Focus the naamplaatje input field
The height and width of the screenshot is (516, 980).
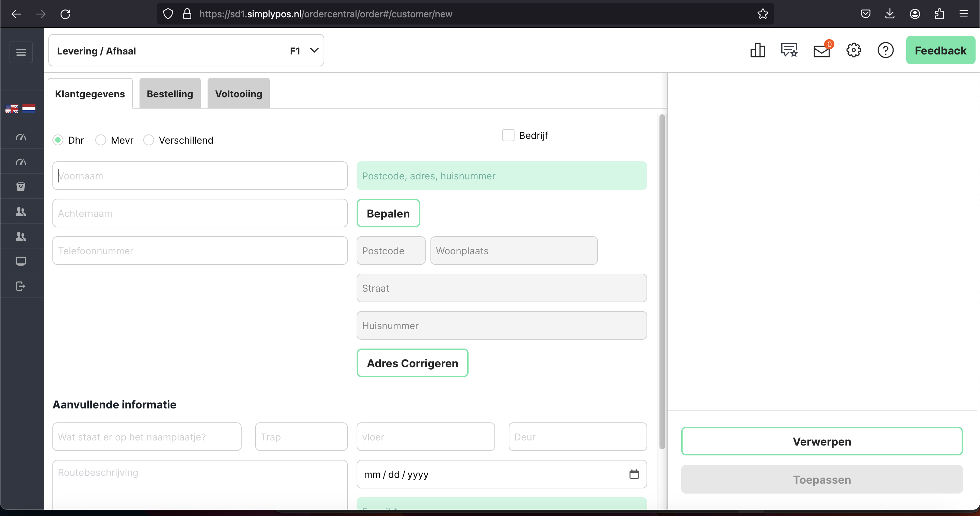[x=147, y=437]
